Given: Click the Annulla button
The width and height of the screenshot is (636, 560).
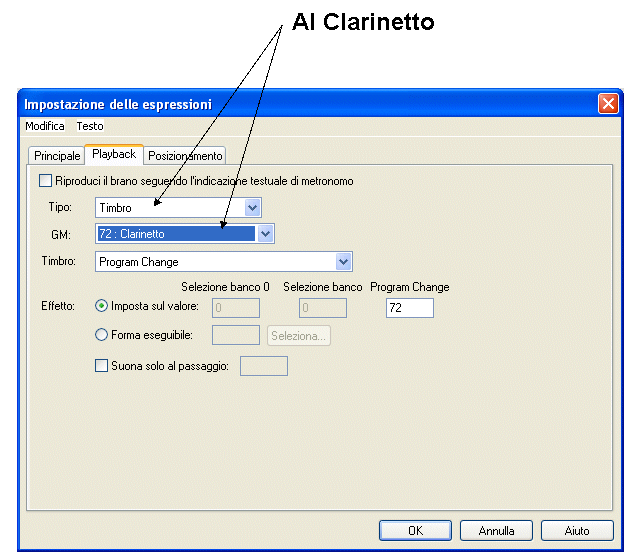Looking at the screenshot, I should tap(496, 531).
